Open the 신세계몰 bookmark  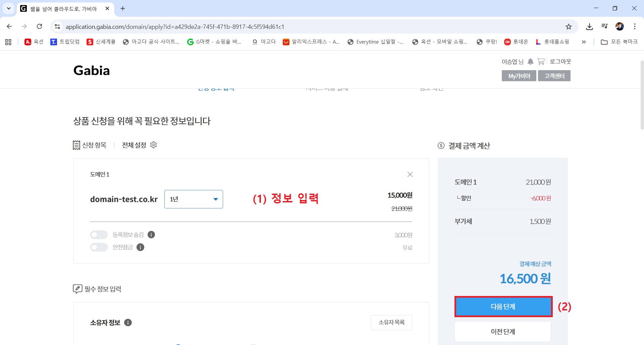[101, 42]
